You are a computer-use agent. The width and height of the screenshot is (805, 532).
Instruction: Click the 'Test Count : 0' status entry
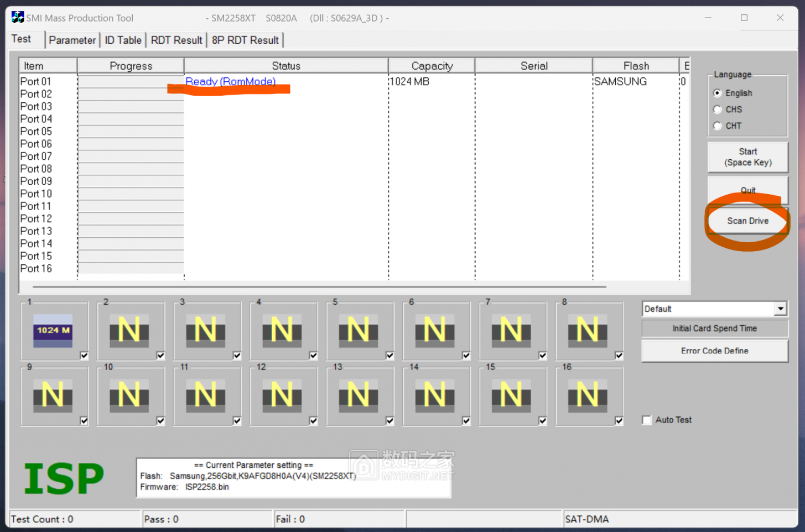pos(42,519)
